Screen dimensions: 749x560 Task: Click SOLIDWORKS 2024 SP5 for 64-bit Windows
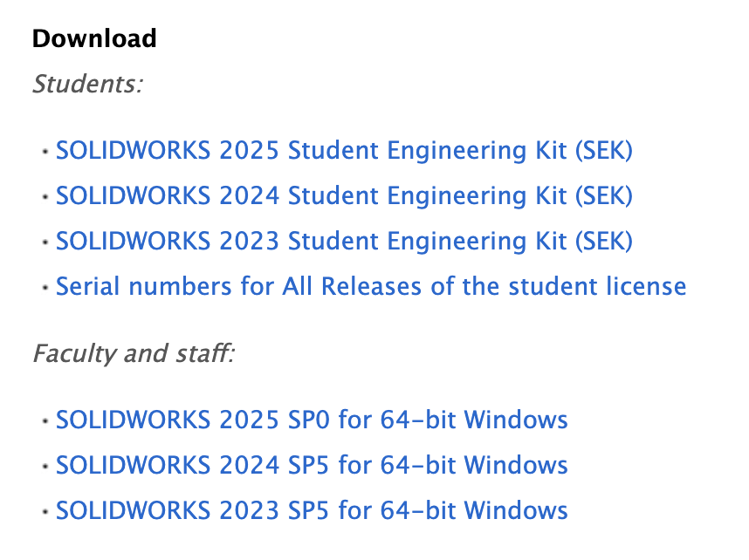click(312, 465)
